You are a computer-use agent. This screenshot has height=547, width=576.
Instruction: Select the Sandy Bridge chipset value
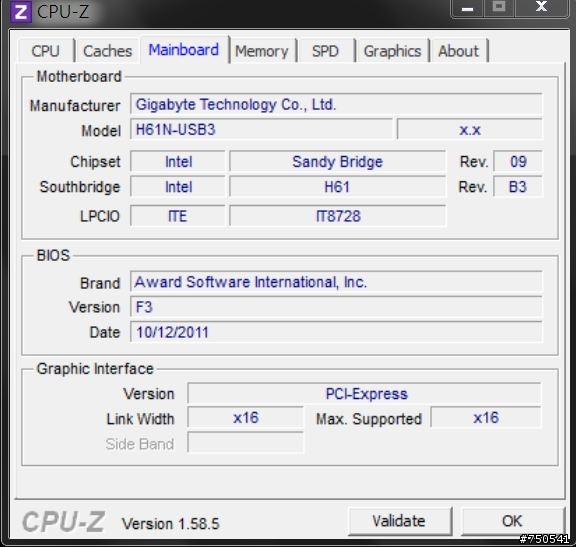(x=338, y=162)
